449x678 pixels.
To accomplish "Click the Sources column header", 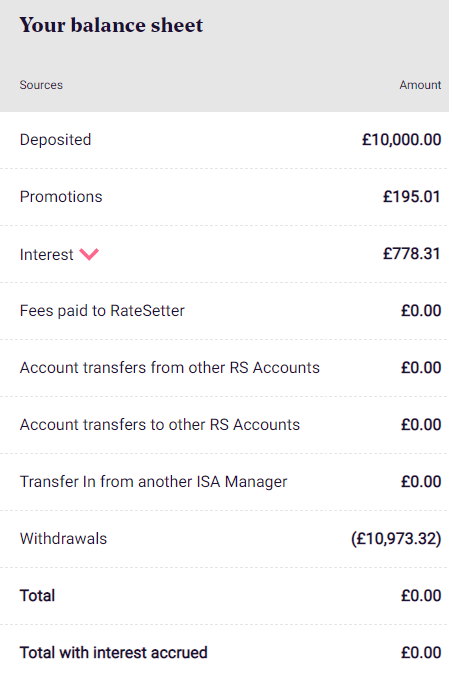I will click(x=41, y=85).
